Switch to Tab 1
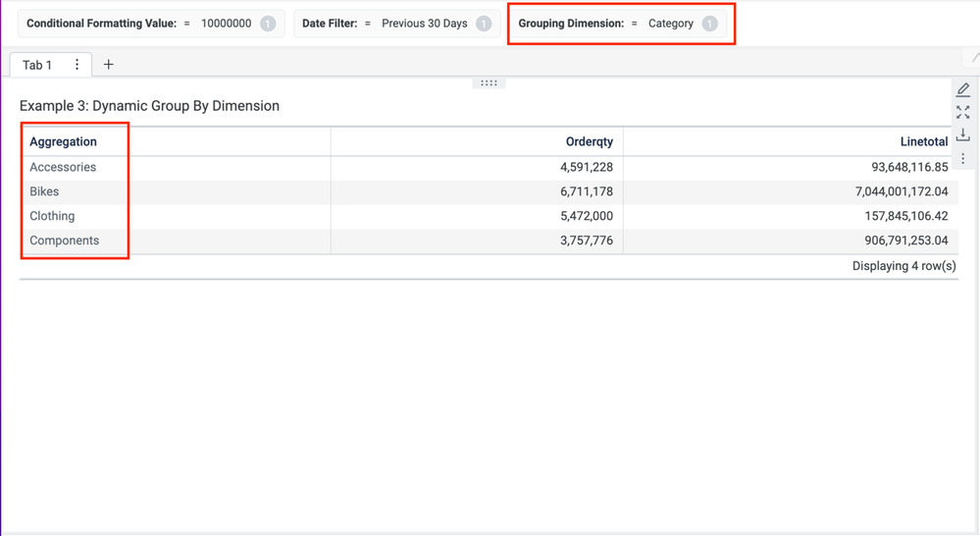The width and height of the screenshot is (980, 536). (x=37, y=65)
